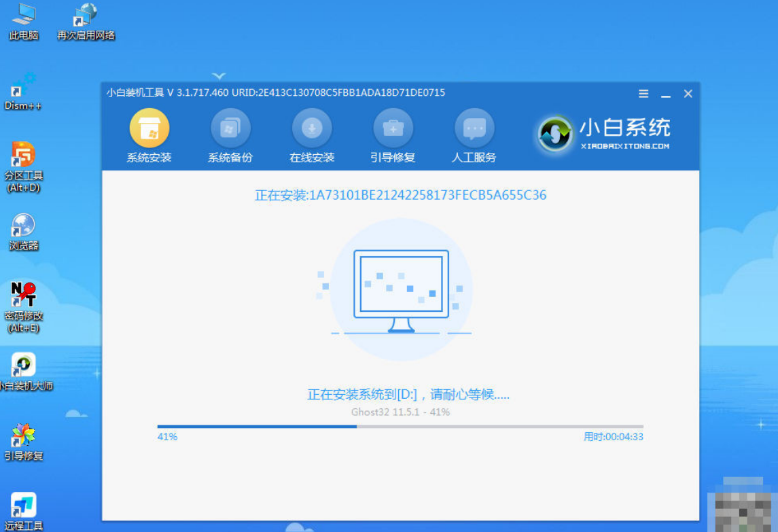Viewport: 778px width, 532px height.
Task: Click the 系统安装 tab label
Action: [149, 158]
